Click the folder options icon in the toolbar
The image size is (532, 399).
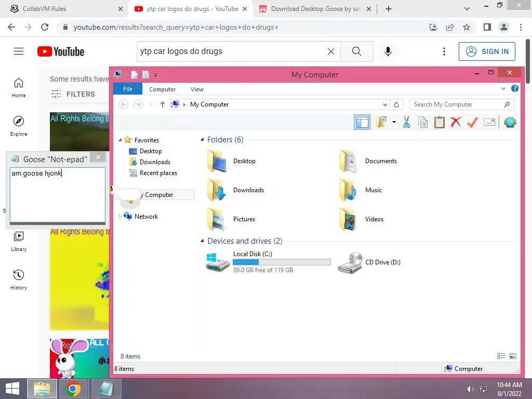pyautogui.click(x=381, y=122)
